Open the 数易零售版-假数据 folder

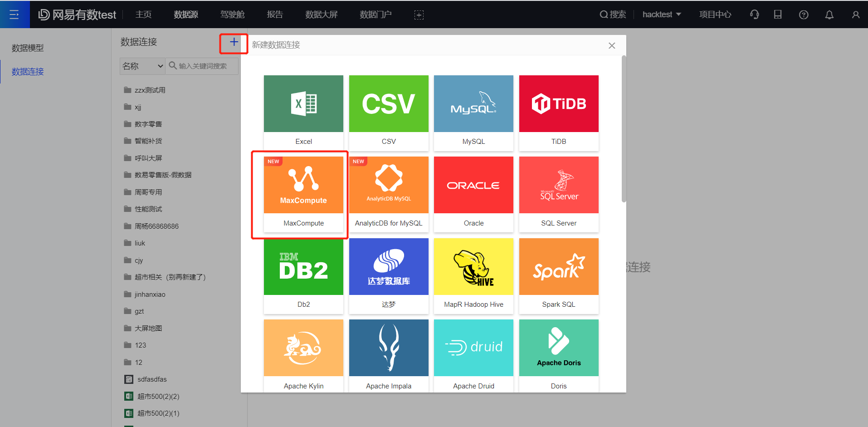point(157,175)
